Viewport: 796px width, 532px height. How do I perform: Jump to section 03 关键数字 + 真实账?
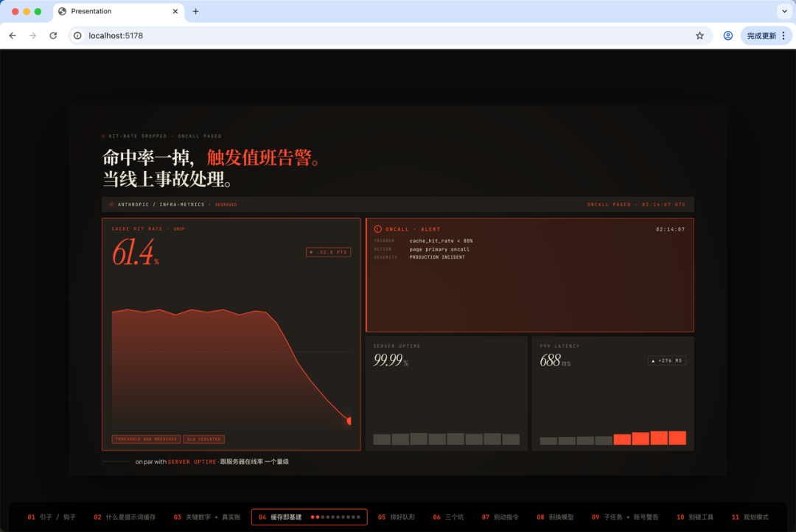tap(207, 517)
